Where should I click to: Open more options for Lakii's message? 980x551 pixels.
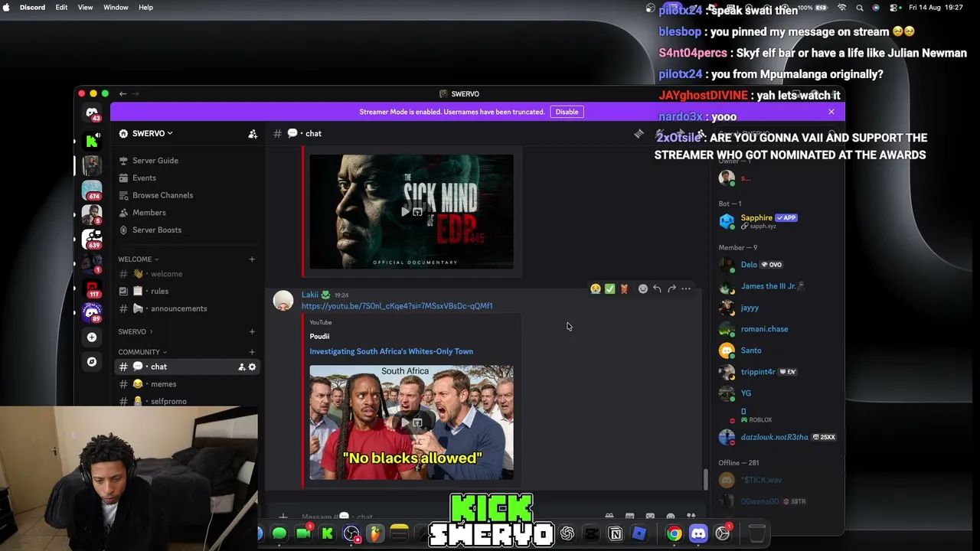coord(686,289)
